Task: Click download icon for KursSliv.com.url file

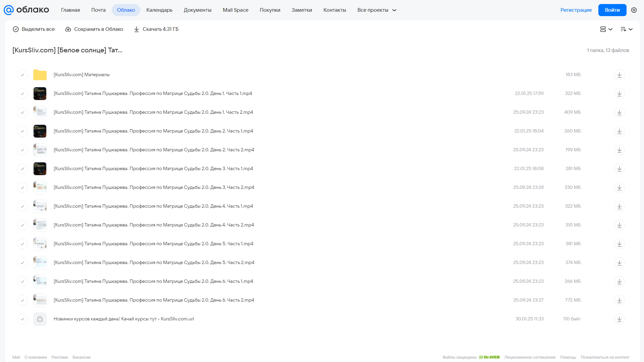Action: [x=619, y=319]
